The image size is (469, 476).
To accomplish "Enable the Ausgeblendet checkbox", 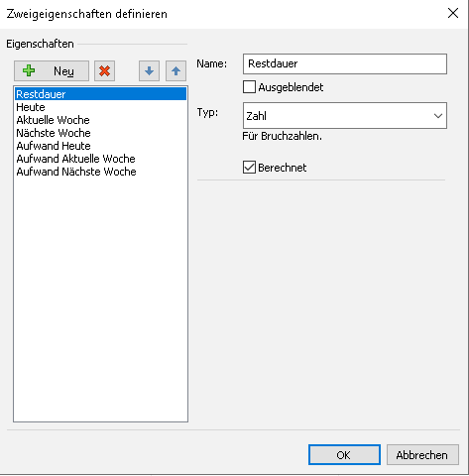I will 249,87.
